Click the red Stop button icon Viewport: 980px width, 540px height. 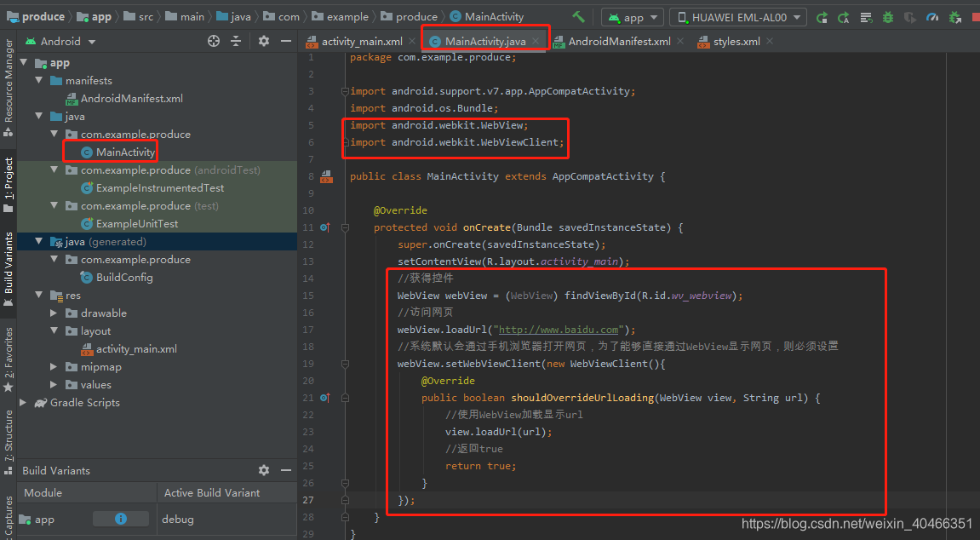click(976, 18)
